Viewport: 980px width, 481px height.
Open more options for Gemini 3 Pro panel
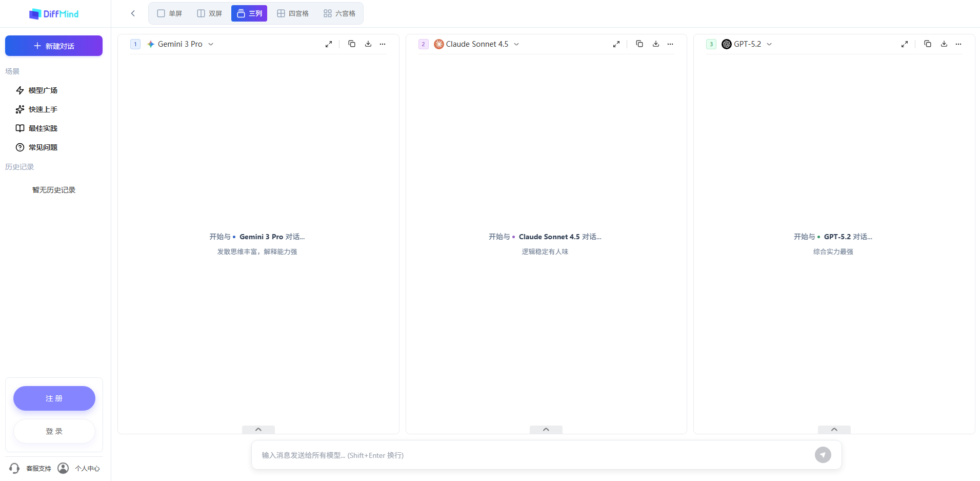click(x=383, y=44)
